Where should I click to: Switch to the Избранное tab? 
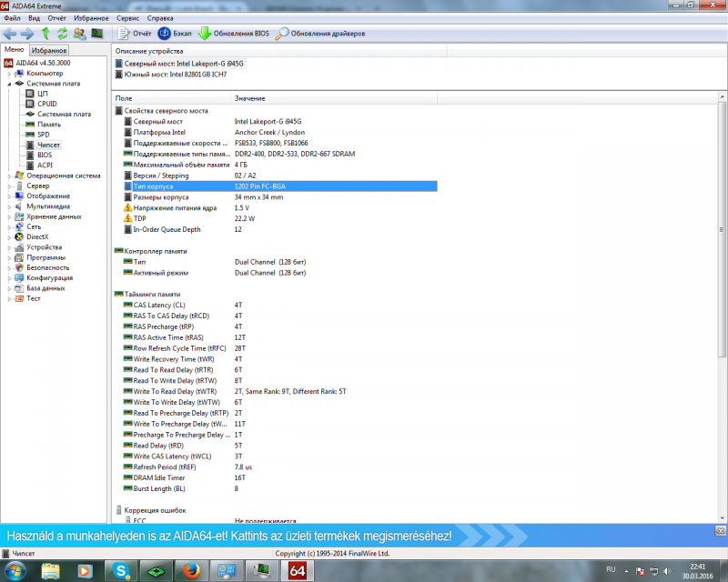48,50
